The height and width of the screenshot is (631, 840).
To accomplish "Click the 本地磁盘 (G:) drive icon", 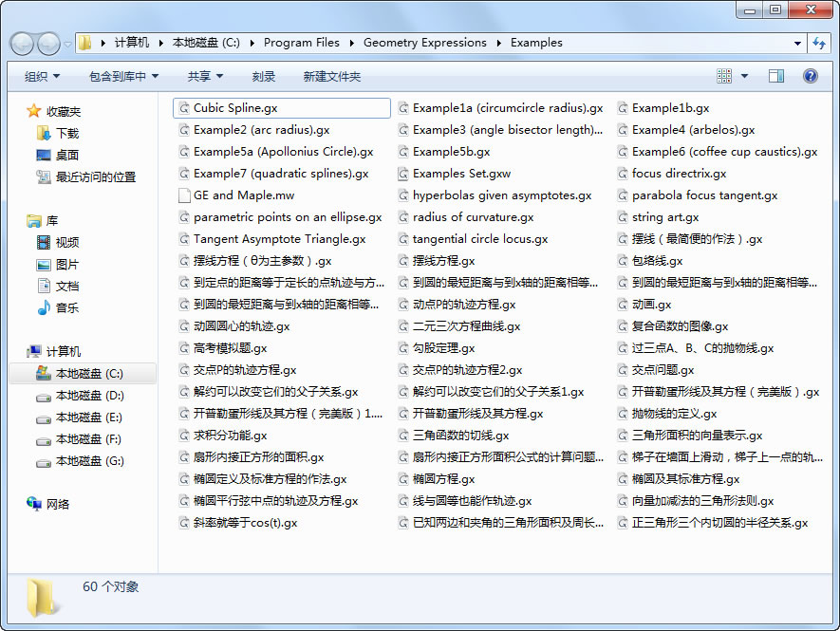I will pyautogui.click(x=44, y=462).
